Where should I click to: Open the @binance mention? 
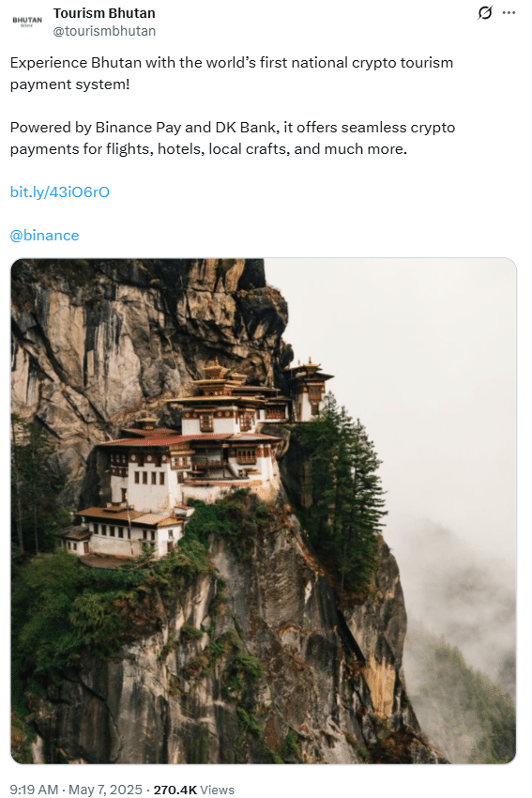point(45,235)
